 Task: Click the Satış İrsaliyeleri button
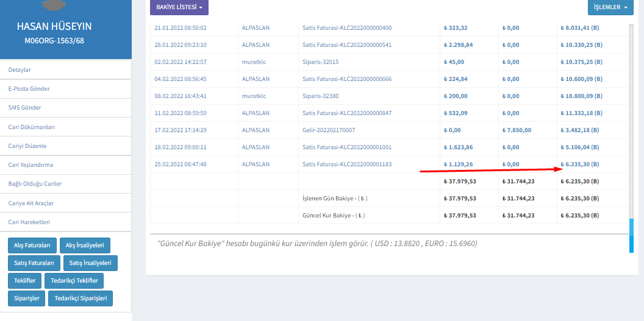(x=89, y=263)
